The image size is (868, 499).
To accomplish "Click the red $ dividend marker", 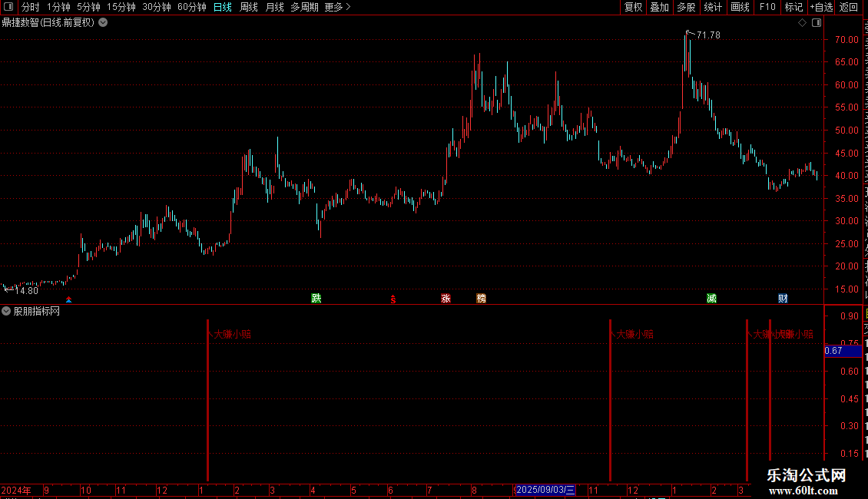I will pyautogui.click(x=393, y=299).
